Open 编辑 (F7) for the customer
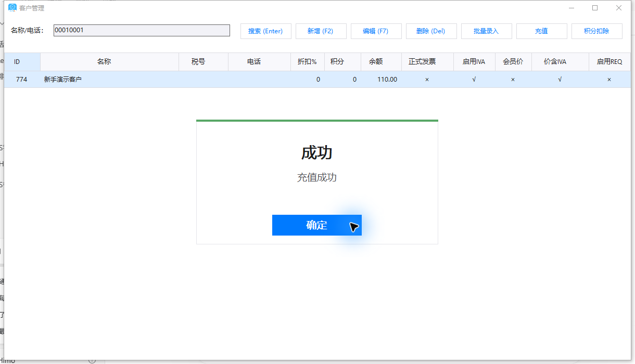Image resolution: width=635 pixels, height=364 pixels. [376, 31]
